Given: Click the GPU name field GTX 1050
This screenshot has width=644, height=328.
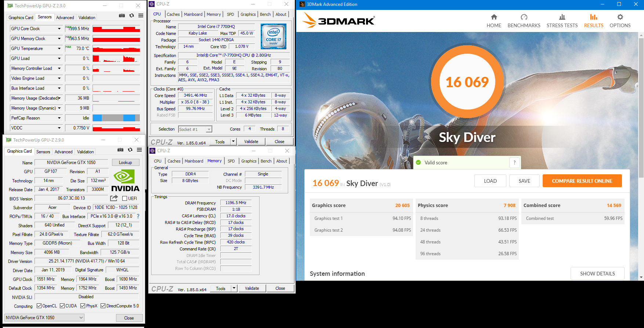Looking at the screenshot, I should click(71, 163).
